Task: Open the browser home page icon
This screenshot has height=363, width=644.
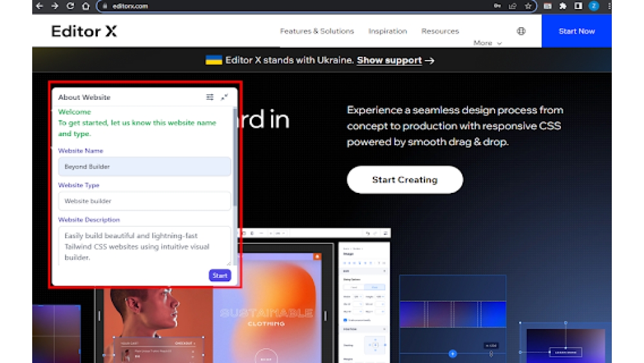Action: [x=86, y=6]
